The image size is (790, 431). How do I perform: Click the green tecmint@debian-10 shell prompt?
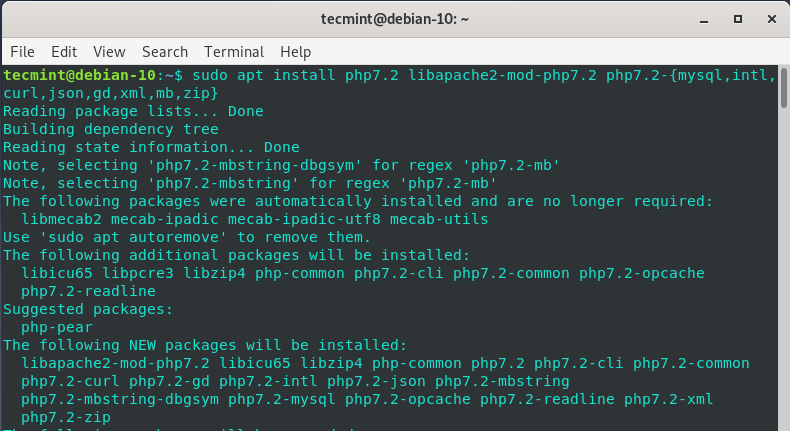coord(80,75)
